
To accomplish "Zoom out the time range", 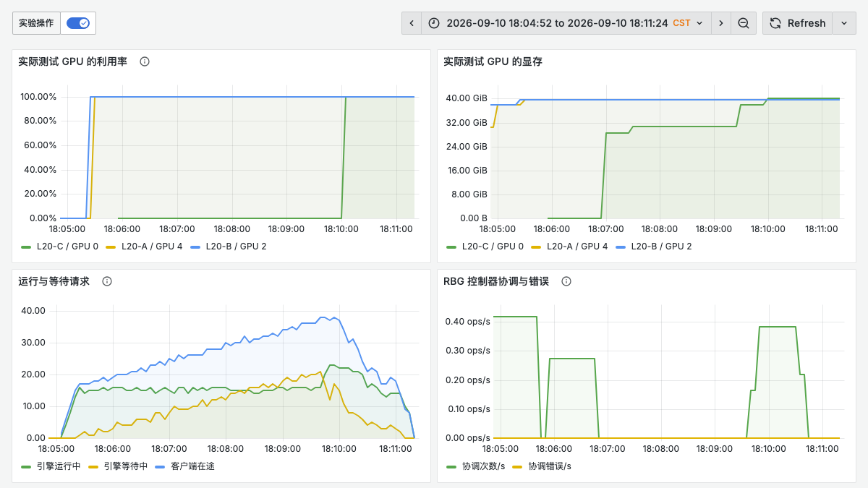I will pyautogui.click(x=744, y=23).
